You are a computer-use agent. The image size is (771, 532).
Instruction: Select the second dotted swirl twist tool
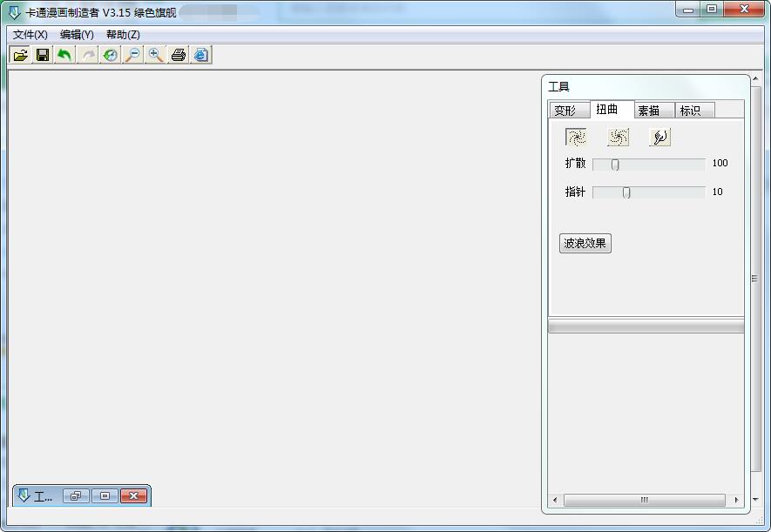coord(618,137)
